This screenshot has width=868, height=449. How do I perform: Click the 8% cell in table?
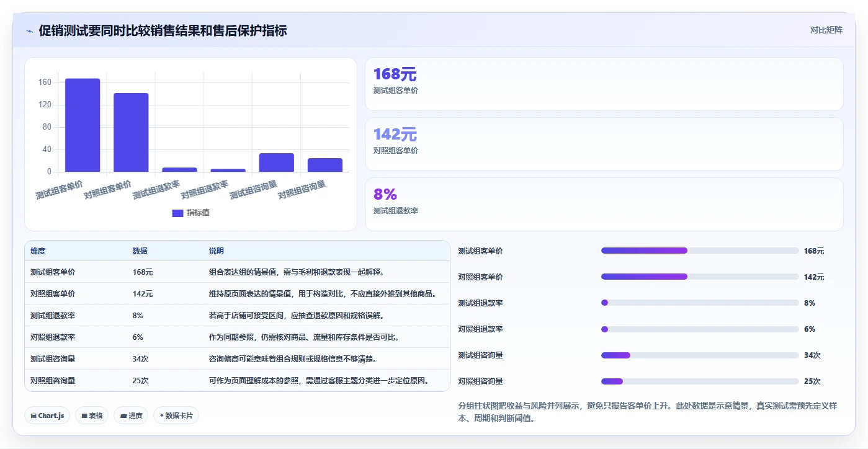(x=138, y=316)
